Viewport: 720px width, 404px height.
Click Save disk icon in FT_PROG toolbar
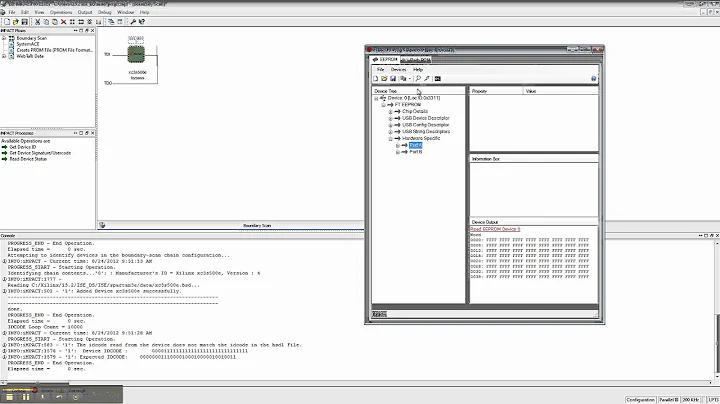[x=393, y=79]
